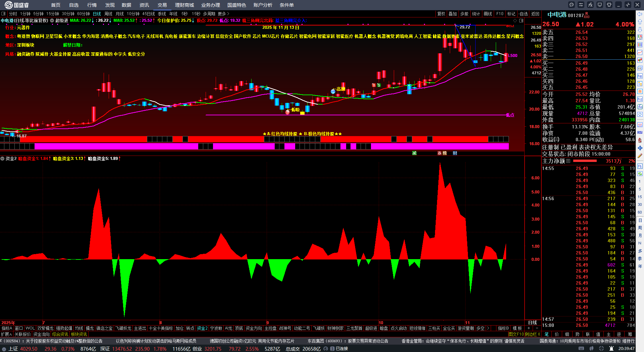Open 板块资讯 tab link

coord(79,334)
